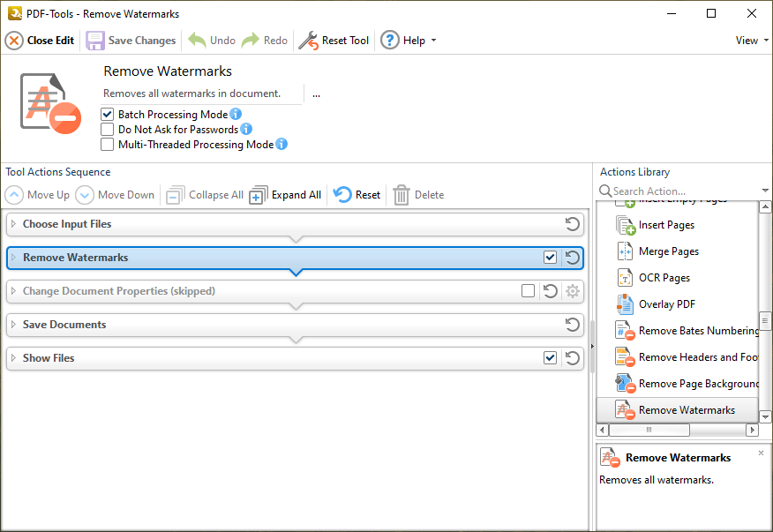Click the Close Edit button

[x=41, y=41]
